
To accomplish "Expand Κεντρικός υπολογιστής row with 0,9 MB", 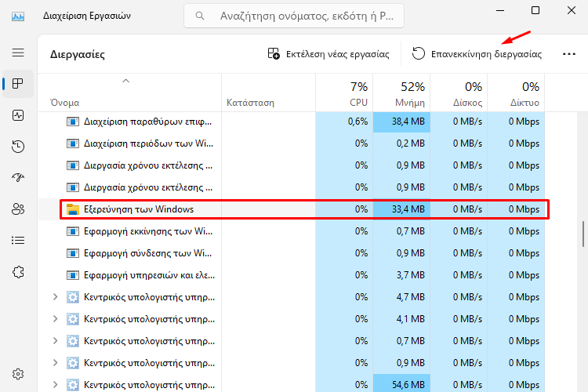I will [56, 363].
